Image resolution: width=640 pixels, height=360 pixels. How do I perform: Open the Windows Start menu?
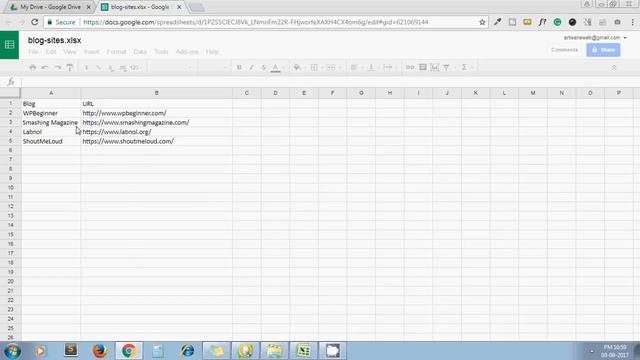click(x=12, y=351)
